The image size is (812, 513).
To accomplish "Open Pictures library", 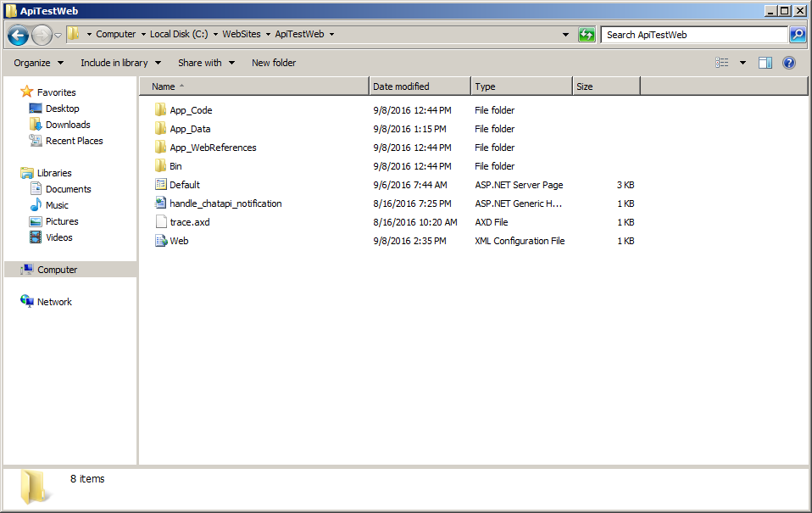I will click(x=62, y=221).
